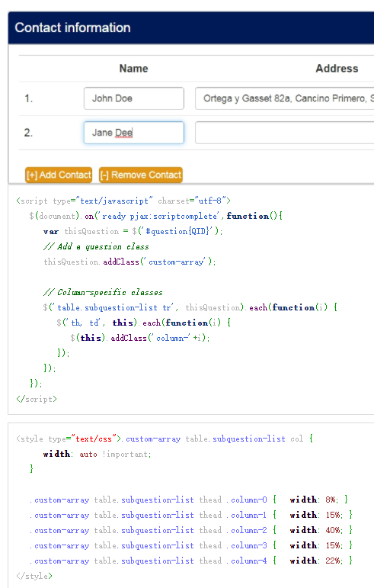The height and width of the screenshot is (588, 374).
Task: Click the Add Contact button
Action: [x=59, y=175]
